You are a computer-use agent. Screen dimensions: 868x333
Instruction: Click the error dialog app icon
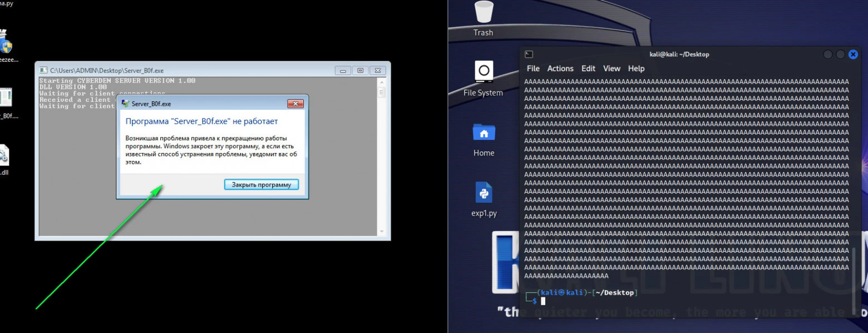click(x=125, y=104)
